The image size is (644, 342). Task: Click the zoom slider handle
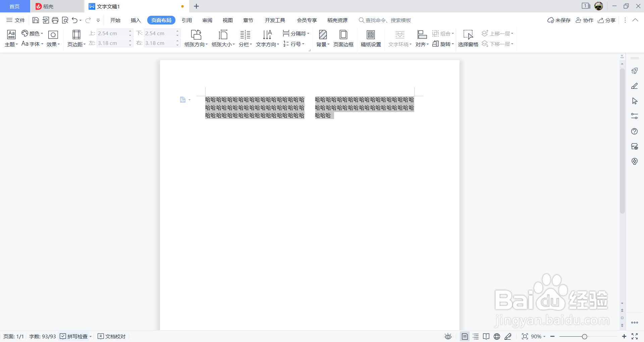[x=585, y=336]
